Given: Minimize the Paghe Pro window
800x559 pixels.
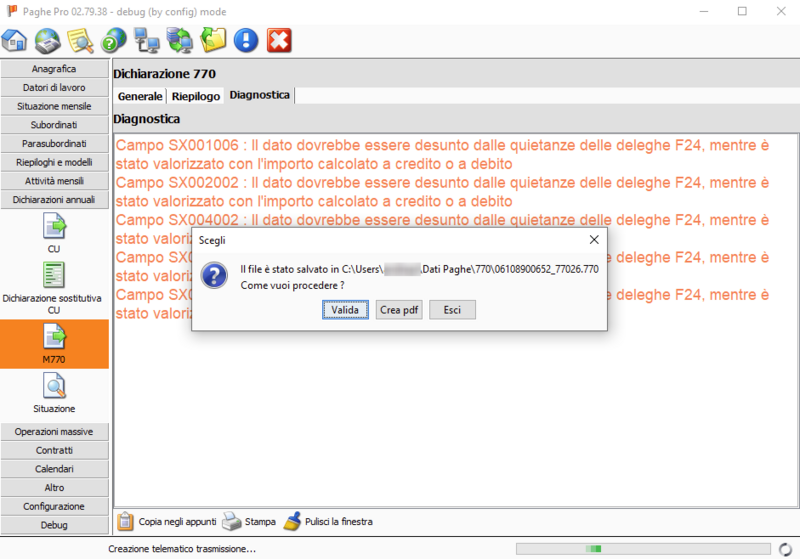Looking at the screenshot, I should pyautogui.click(x=704, y=11).
